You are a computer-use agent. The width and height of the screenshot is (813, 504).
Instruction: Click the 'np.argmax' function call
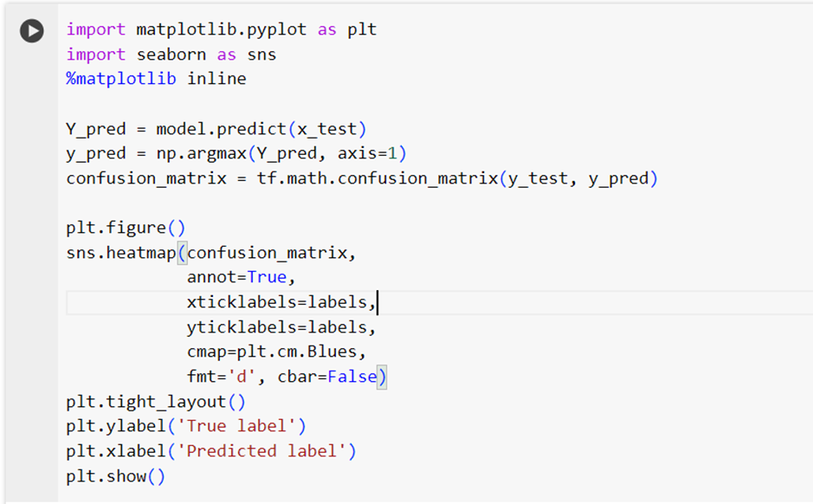[196, 154]
